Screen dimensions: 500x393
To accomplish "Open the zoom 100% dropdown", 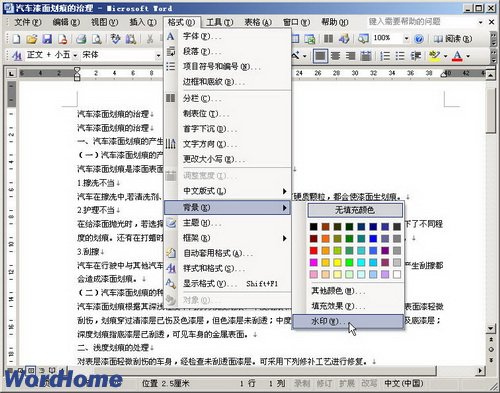I will [x=406, y=38].
